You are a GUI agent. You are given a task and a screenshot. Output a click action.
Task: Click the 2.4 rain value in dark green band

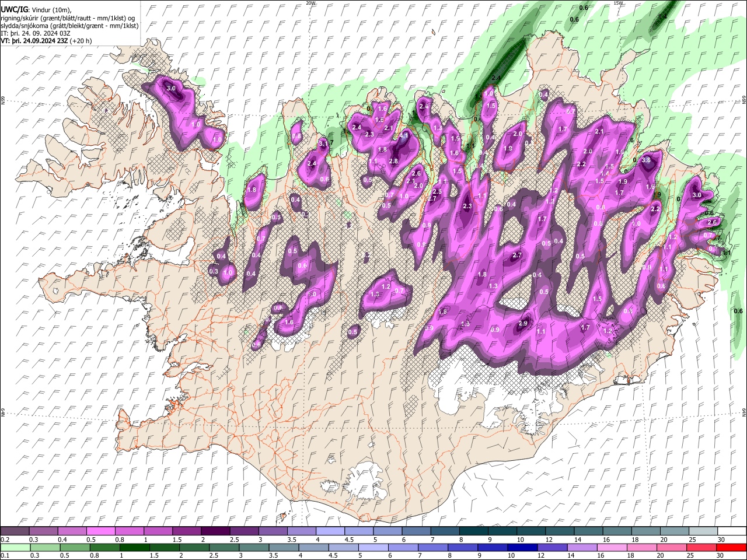497,78
